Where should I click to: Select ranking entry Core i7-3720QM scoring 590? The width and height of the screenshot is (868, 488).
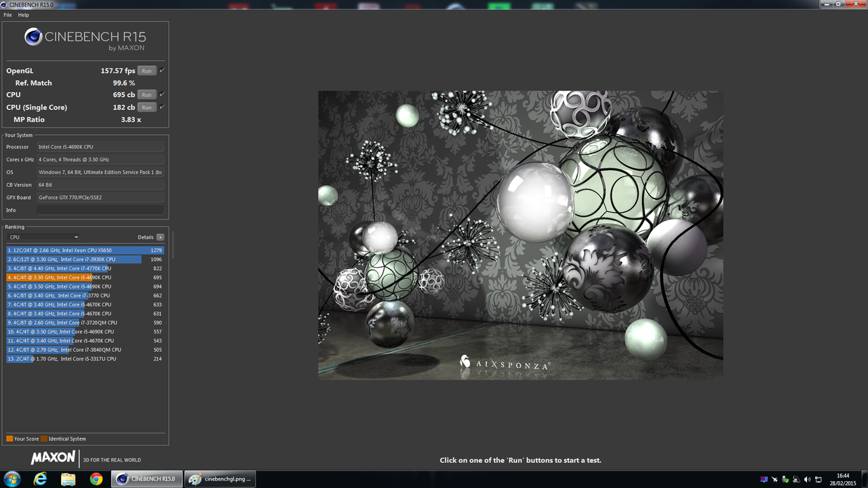tap(85, 323)
